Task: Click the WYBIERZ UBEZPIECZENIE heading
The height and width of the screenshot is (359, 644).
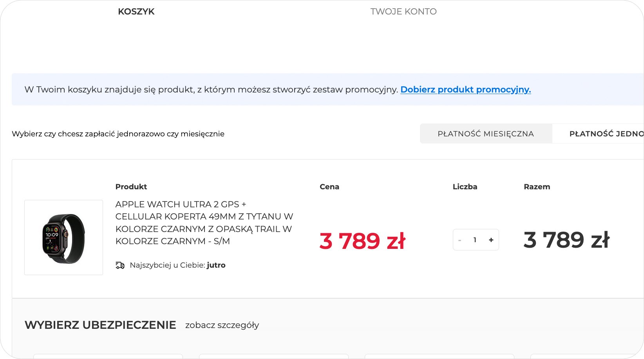Action: tap(100, 325)
